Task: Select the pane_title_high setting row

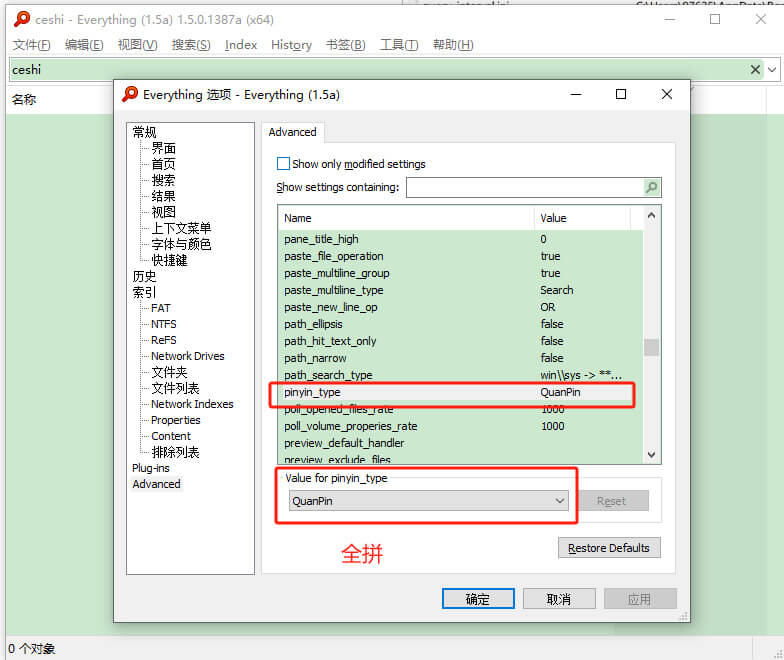Action: click(460, 239)
